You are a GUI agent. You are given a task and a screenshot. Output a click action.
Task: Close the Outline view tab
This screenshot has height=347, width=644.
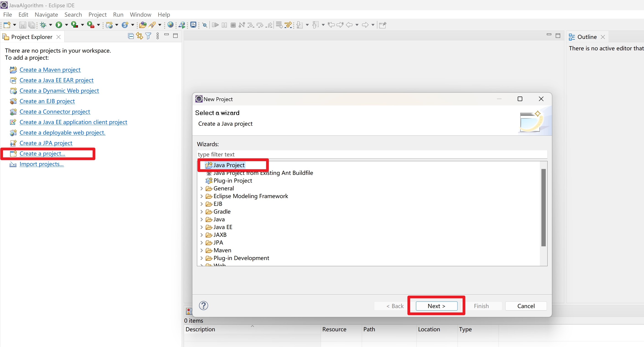(603, 37)
